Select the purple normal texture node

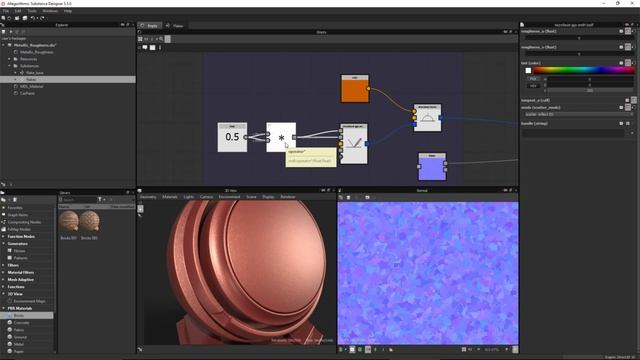[432, 167]
